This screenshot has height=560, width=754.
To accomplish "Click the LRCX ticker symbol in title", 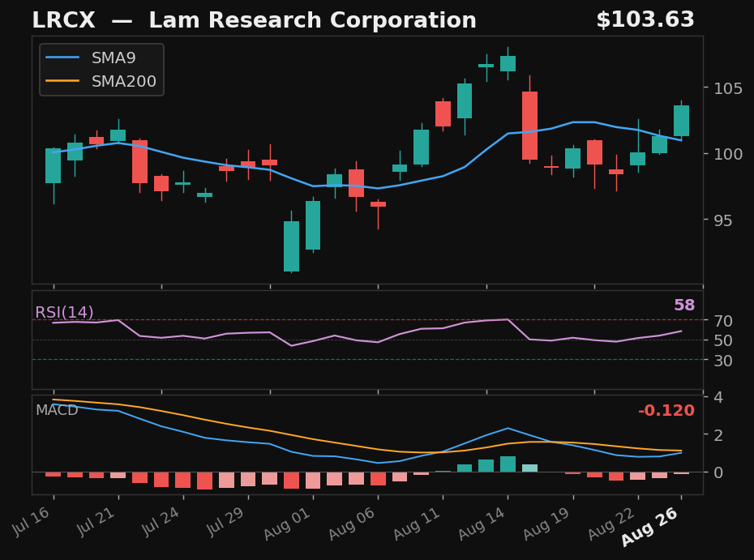I will (63, 20).
